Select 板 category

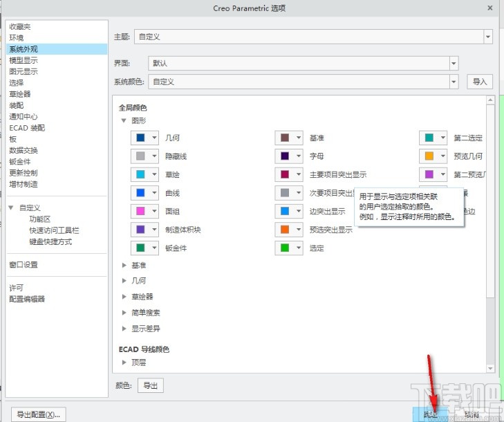[13, 139]
